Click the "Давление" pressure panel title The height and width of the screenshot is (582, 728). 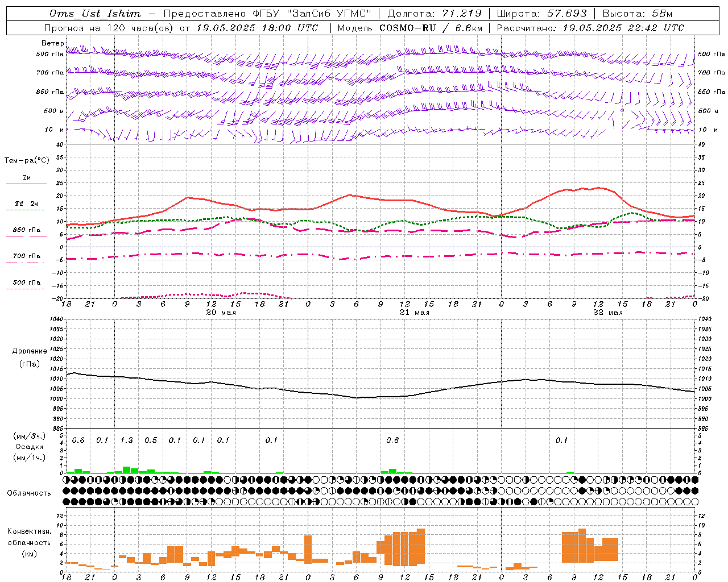30,351
